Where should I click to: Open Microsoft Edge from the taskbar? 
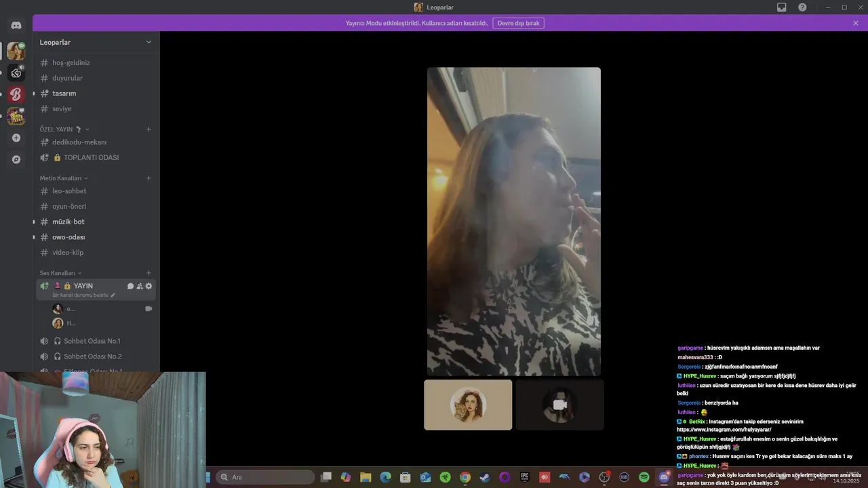coord(385,477)
